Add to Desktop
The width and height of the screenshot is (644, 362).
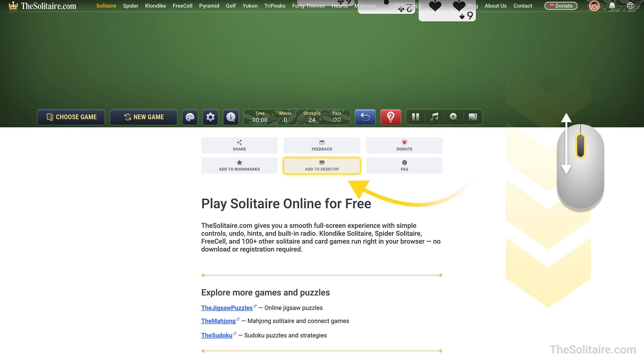click(322, 166)
